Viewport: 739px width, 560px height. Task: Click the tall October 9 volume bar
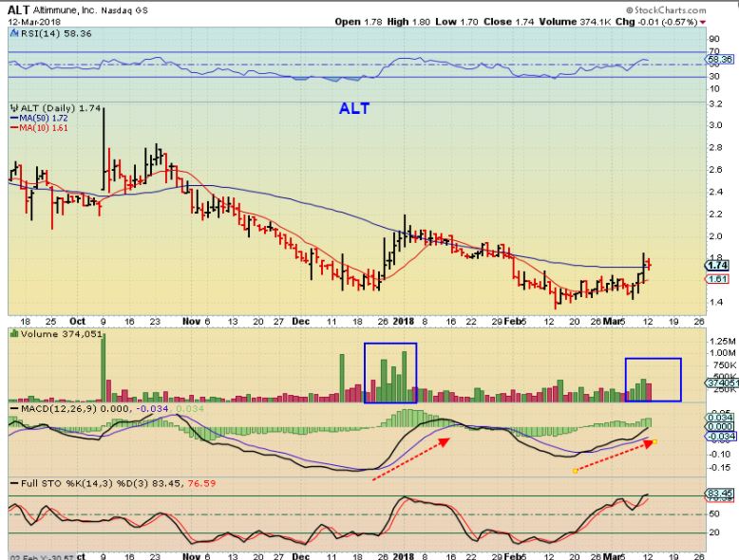pyautogui.click(x=104, y=367)
